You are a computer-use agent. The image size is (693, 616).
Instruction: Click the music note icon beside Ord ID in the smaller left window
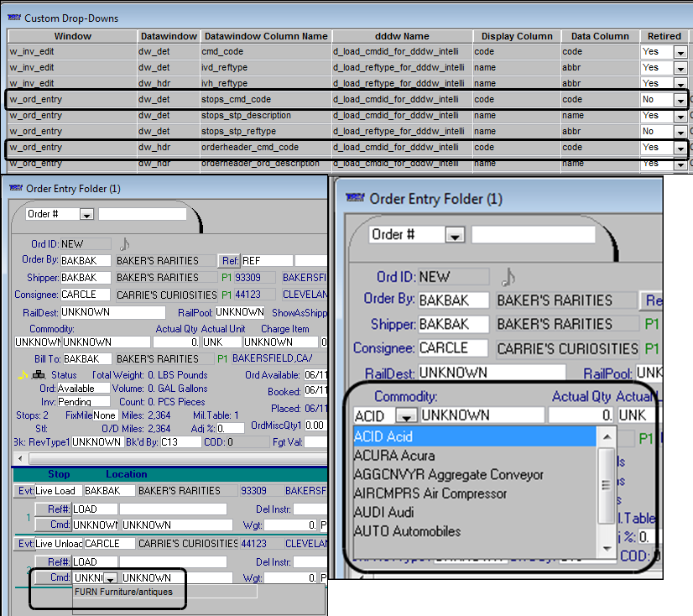click(x=125, y=243)
